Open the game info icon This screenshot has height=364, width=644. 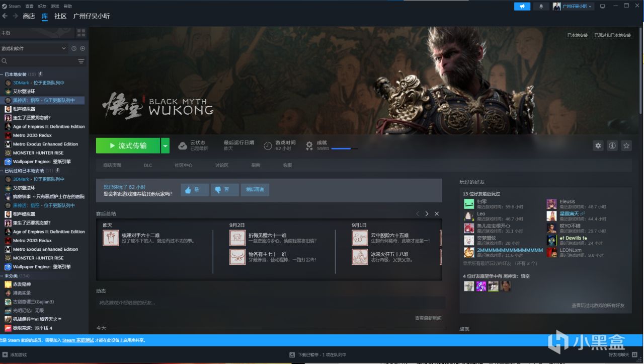[x=612, y=145]
